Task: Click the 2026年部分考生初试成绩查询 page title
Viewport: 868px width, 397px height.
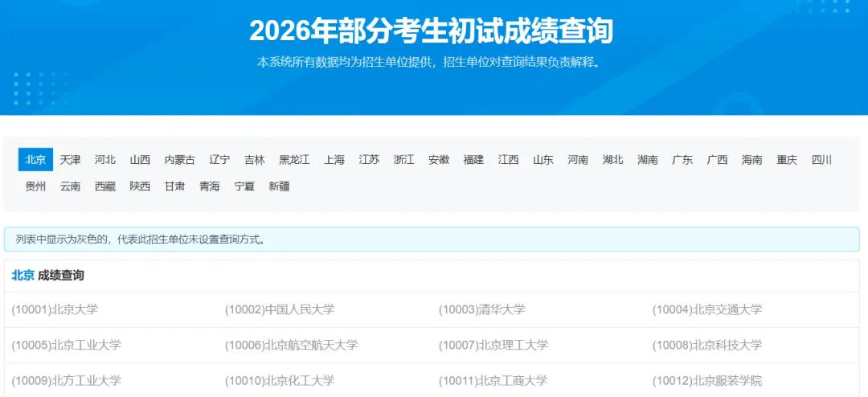Action: [x=432, y=31]
